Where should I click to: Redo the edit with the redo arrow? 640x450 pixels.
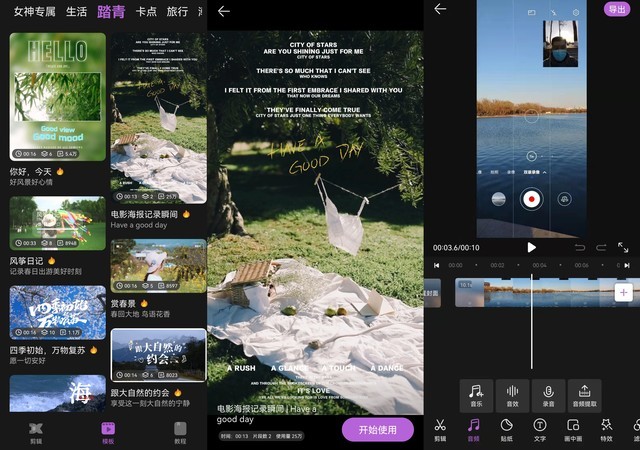point(601,247)
